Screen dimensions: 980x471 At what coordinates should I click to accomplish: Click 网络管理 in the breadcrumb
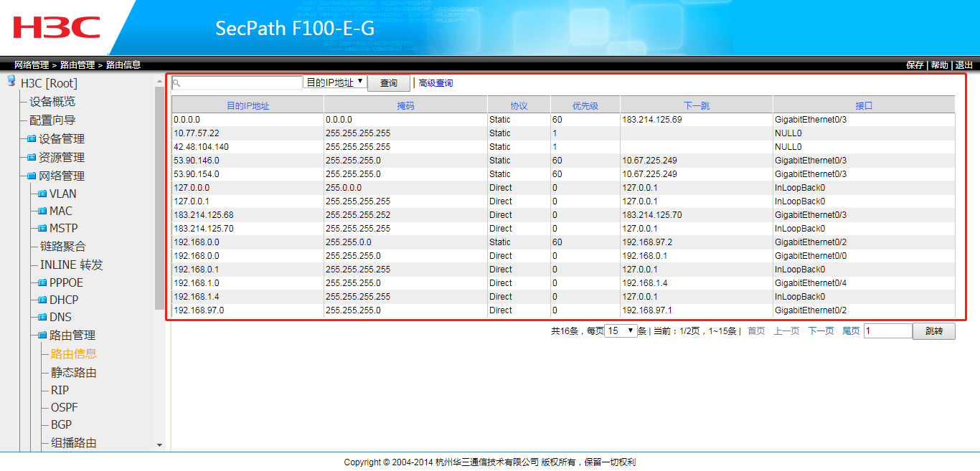(x=32, y=65)
